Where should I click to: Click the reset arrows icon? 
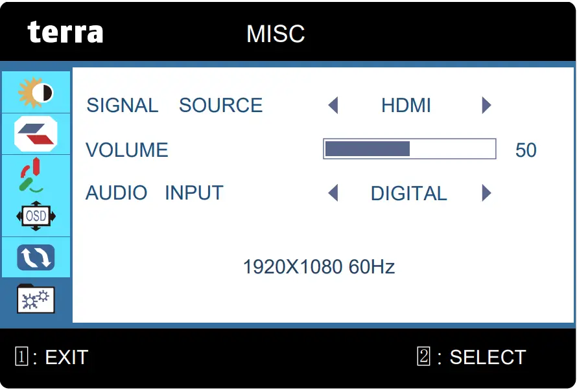tap(36, 257)
